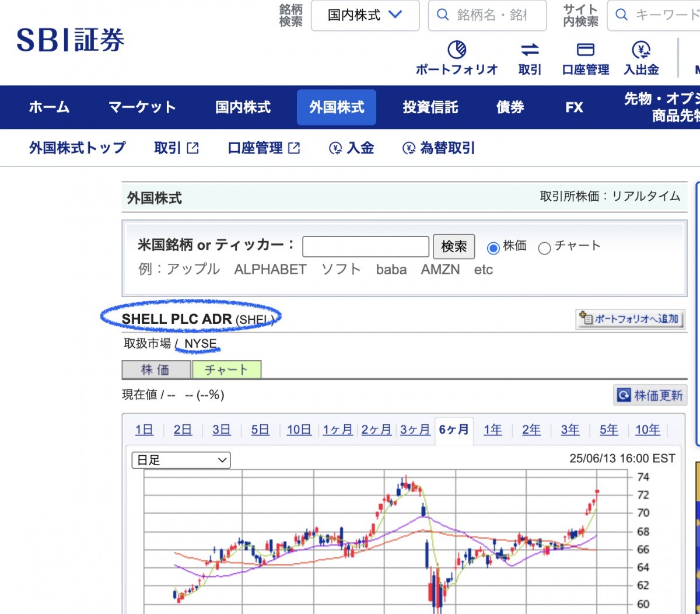This screenshot has width=700, height=614.
Task: Open the 日足 chart interval dropdown
Action: (x=181, y=460)
